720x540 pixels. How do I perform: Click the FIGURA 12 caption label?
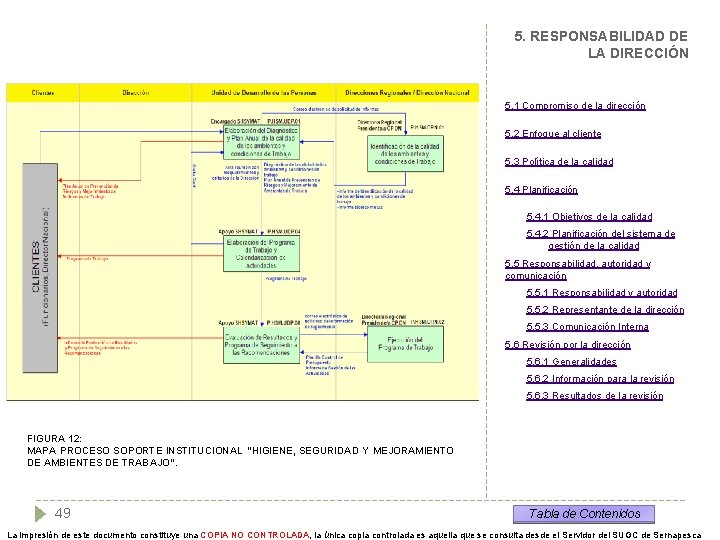tap(54, 439)
